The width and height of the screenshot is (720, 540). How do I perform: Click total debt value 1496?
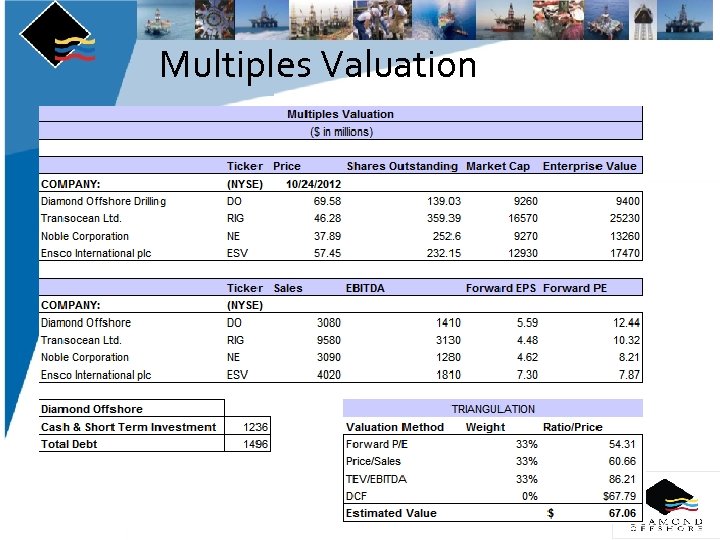(255, 444)
